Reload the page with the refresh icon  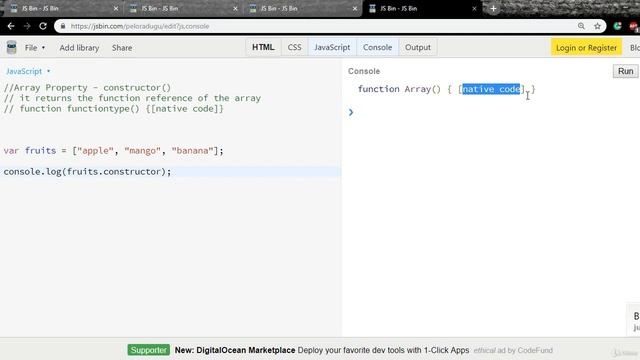coord(43,26)
